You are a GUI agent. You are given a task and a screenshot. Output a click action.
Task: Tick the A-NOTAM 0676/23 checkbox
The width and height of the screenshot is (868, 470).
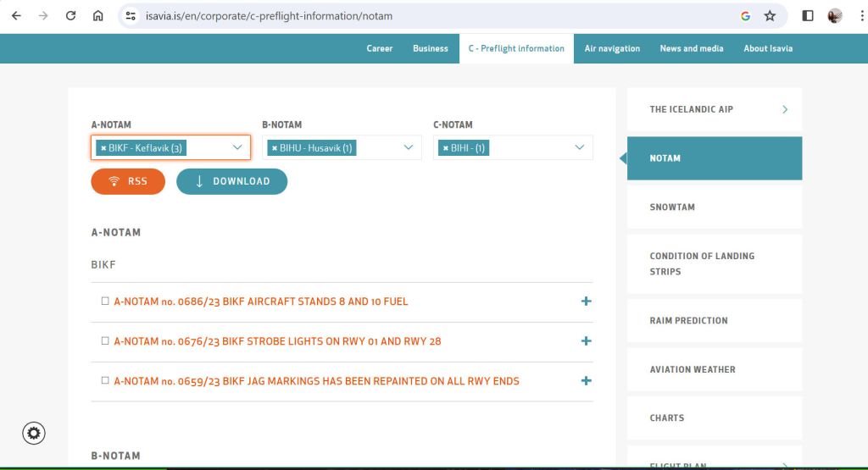coord(105,341)
